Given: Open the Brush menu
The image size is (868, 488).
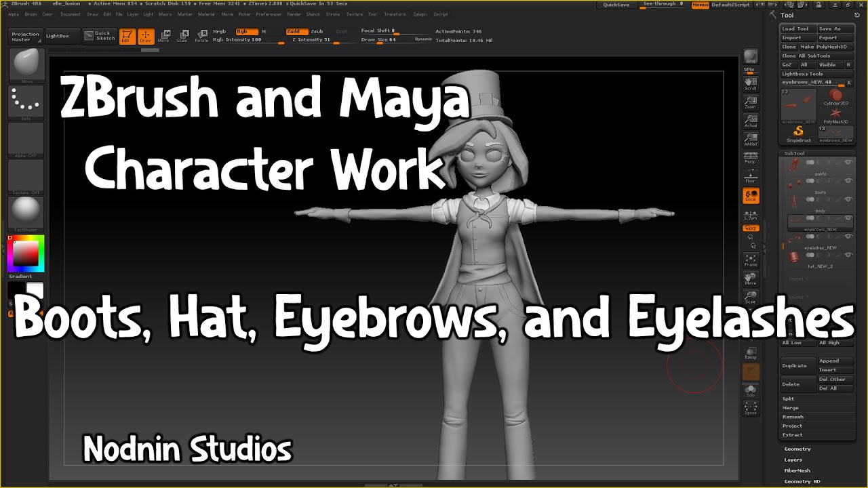Looking at the screenshot, I should 31,14.
